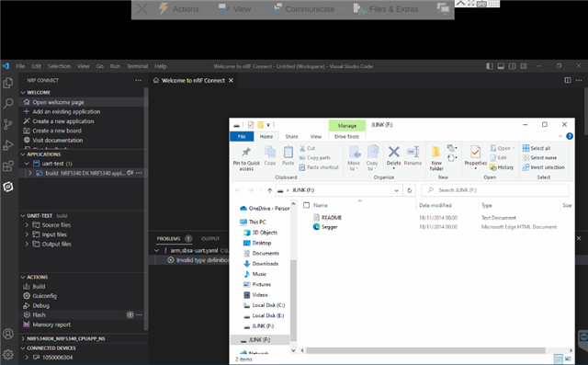The width and height of the screenshot is (588, 365).
Task: Click Add an existing application
Action: [x=66, y=111]
